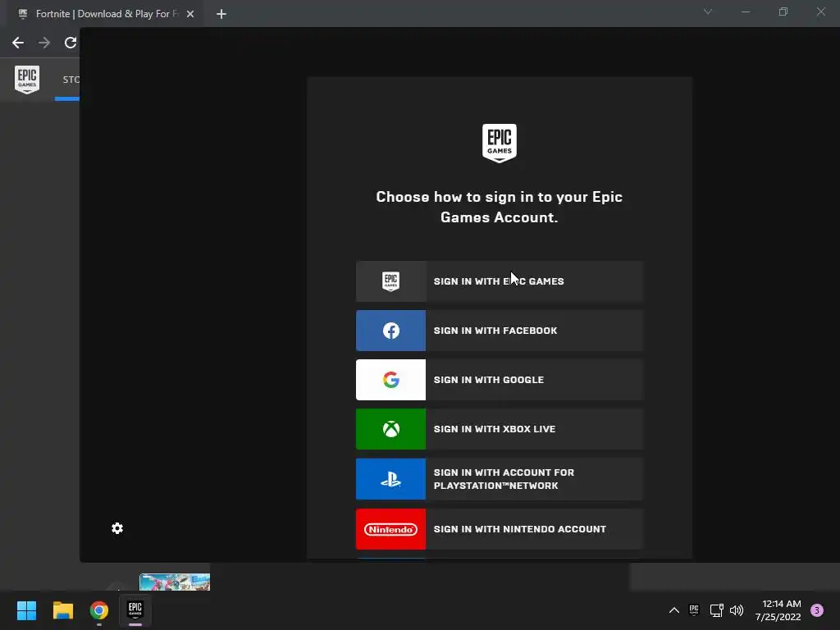Choose Sign in with Nintendo Account
This screenshot has height=630, width=840.
[x=500, y=529]
